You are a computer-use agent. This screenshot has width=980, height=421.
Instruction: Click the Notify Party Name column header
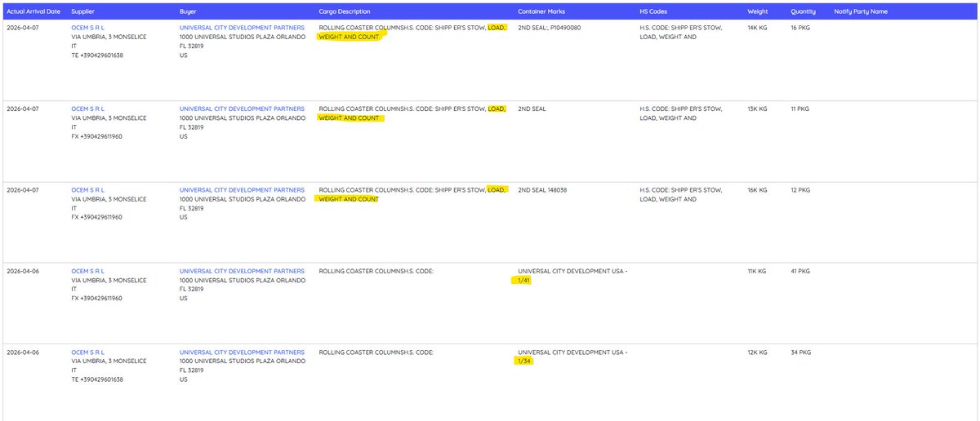pyautogui.click(x=861, y=11)
